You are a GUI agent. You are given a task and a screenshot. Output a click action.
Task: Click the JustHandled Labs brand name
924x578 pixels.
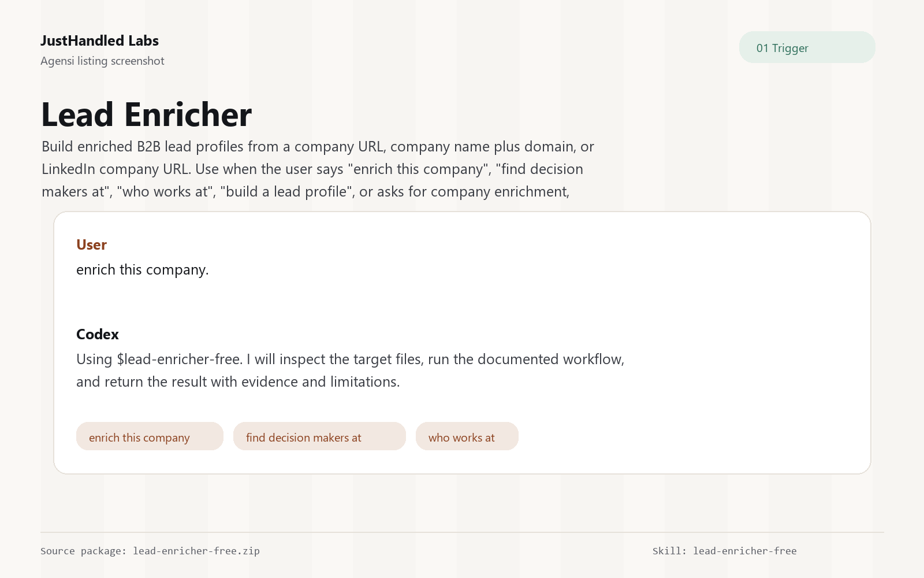click(99, 41)
